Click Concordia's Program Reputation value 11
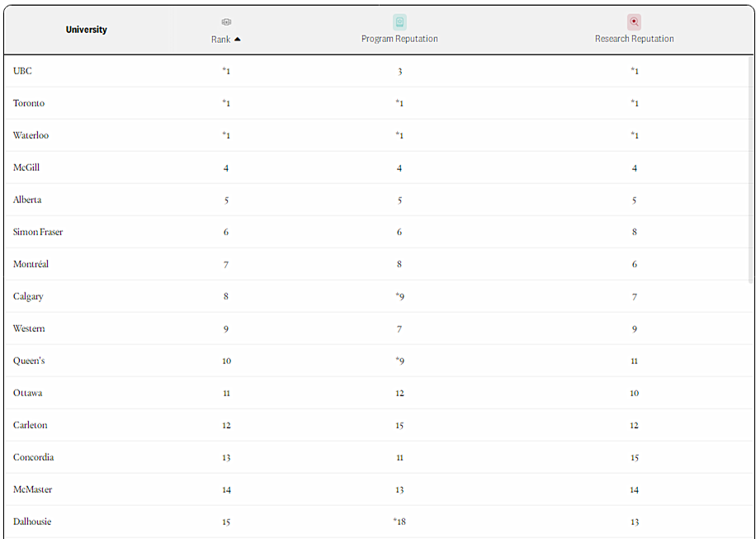This screenshot has width=756, height=539. pyautogui.click(x=399, y=457)
